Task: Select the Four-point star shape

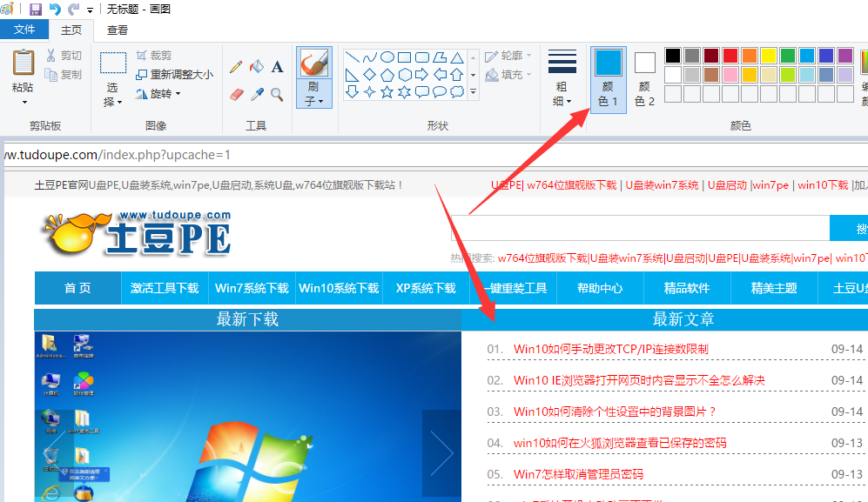Action: (x=370, y=92)
